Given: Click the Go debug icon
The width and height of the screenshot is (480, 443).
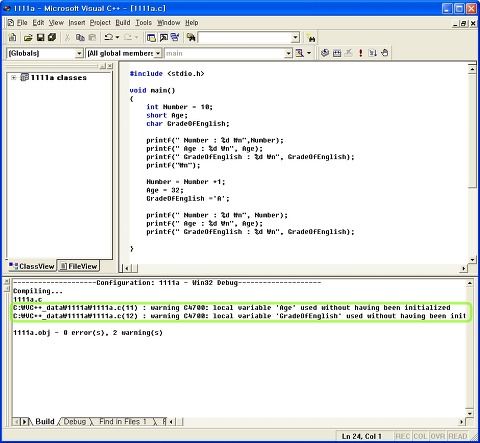Looking at the screenshot, I should click(373, 53).
